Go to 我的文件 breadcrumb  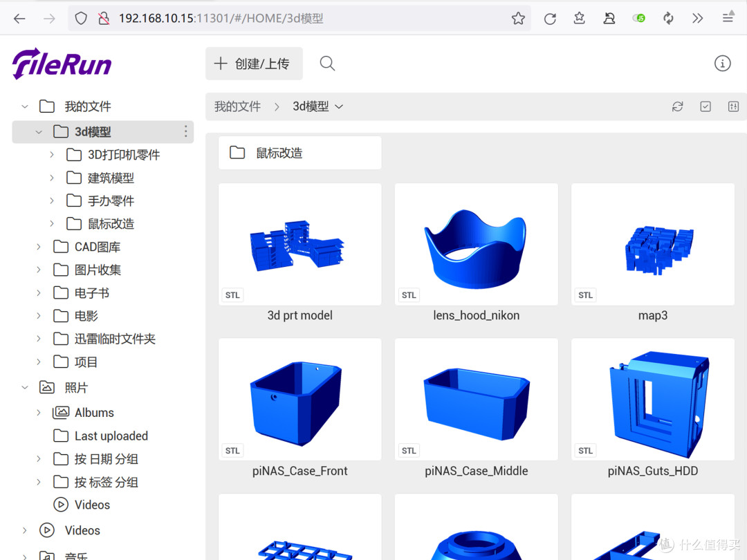[x=237, y=106]
